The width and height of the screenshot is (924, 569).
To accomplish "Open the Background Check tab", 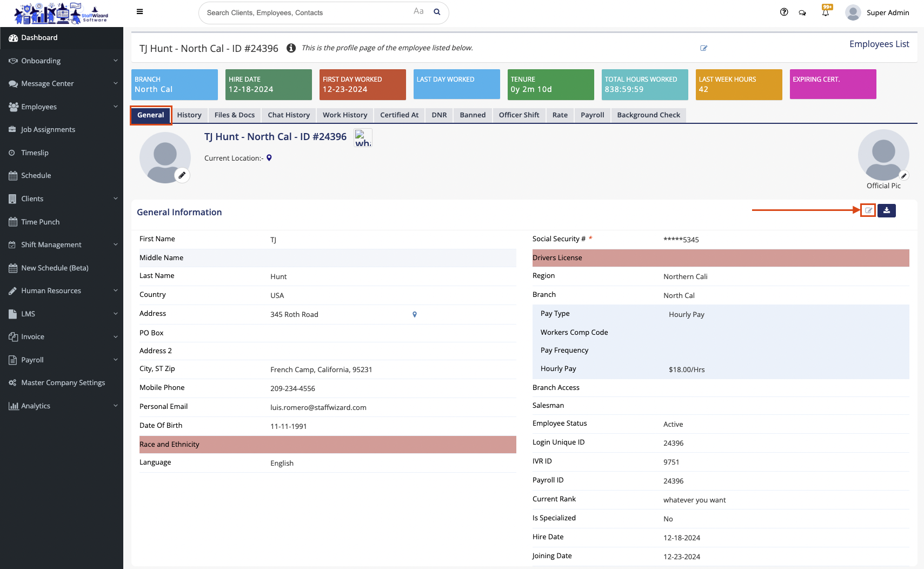I will click(x=648, y=115).
